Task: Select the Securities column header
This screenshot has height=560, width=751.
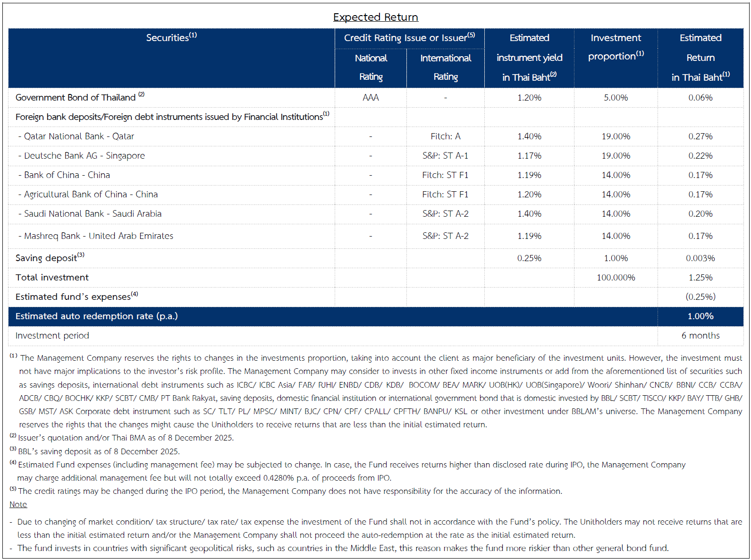Action: point(171,38)
